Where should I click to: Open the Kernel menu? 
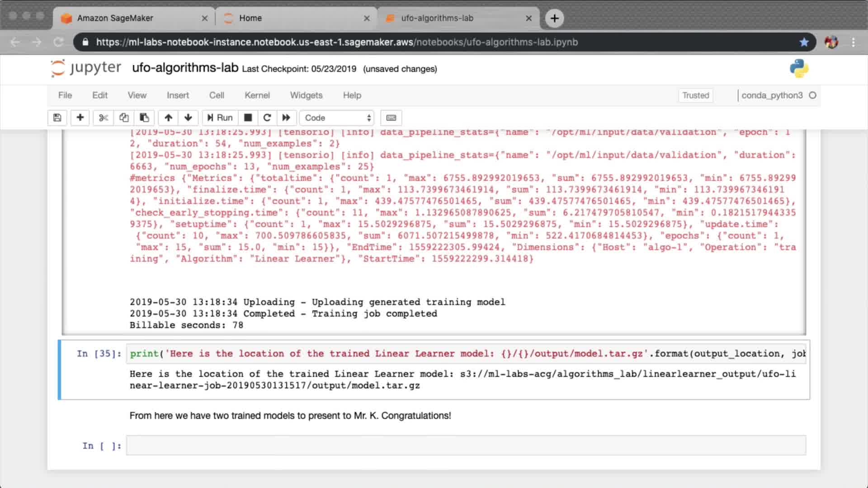(x=257, y=95)
